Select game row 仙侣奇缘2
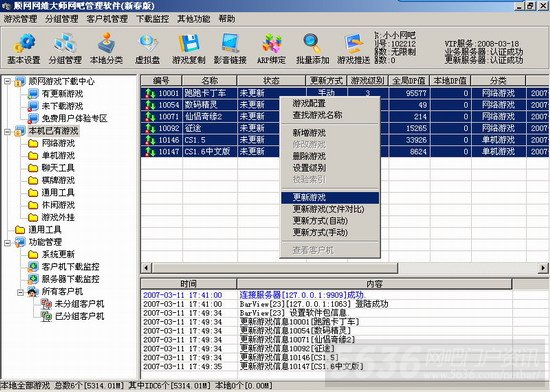Screen dimensions: 550x392 [x=345, y=116]
